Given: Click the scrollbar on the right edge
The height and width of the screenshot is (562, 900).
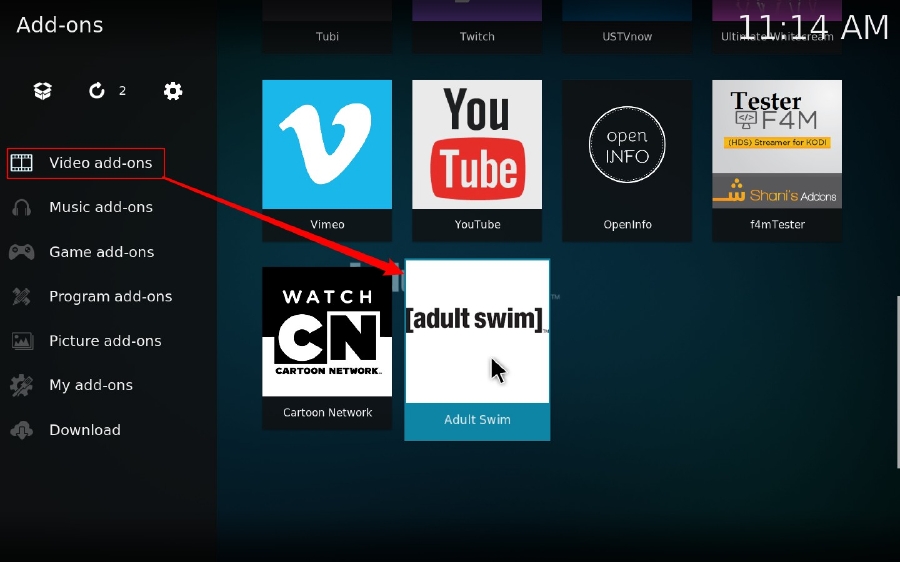Looking at the screenshot, I should tap(898, 382).
